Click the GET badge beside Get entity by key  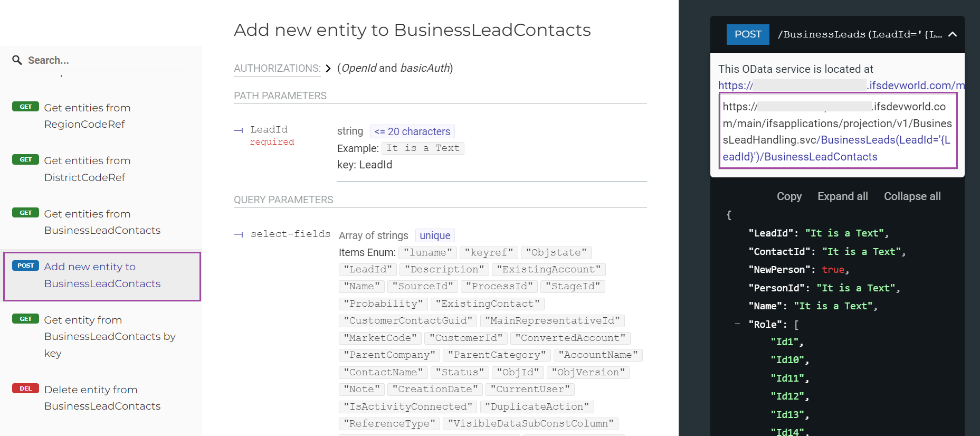click(x=25, y=318)
